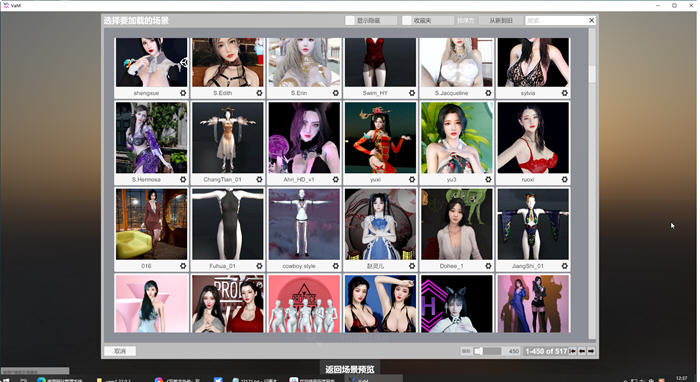Image resolution: width=700 pixels, height=382 pixels.
Task: Click the return to scene preview button
Action: pos(350,369)
